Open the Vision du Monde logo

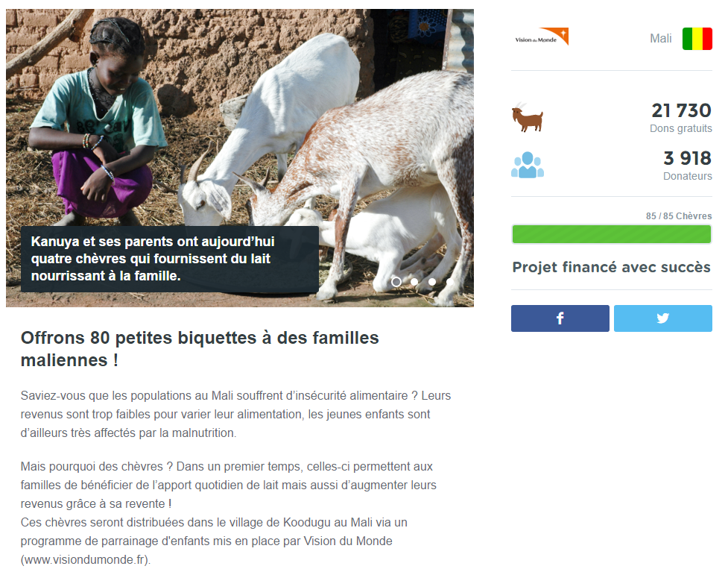point(542,37)
